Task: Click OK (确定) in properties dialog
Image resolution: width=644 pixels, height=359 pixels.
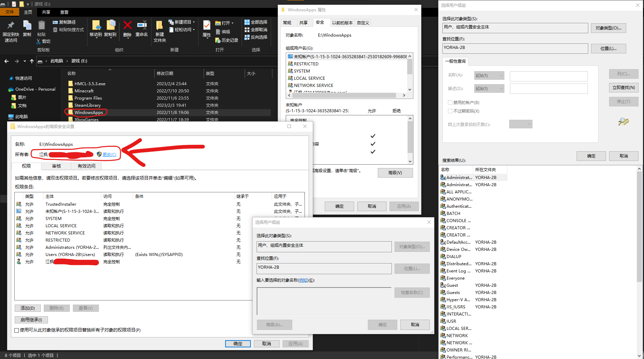Action: pos(339,206)
